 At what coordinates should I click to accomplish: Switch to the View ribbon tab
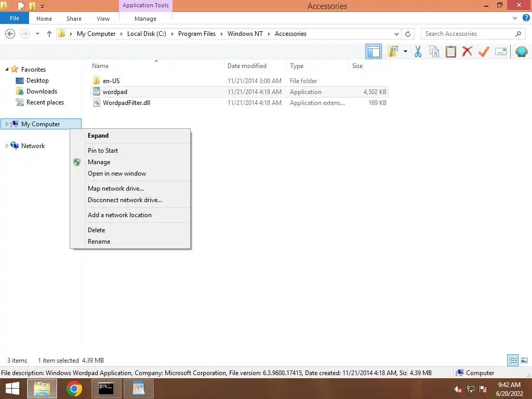pyautogui.click(x=103, y=19)
